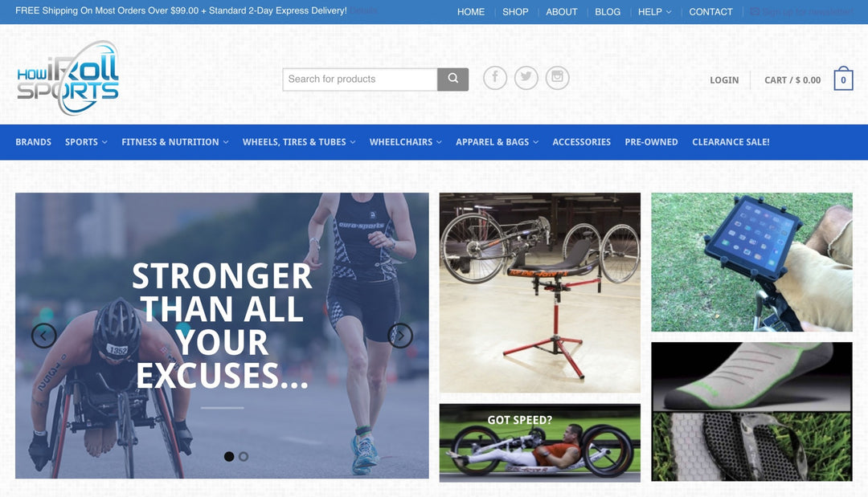The height and width of the screenshot is (497, 868).
Task: Open the Instagram social icon
Action: [557, 77]
